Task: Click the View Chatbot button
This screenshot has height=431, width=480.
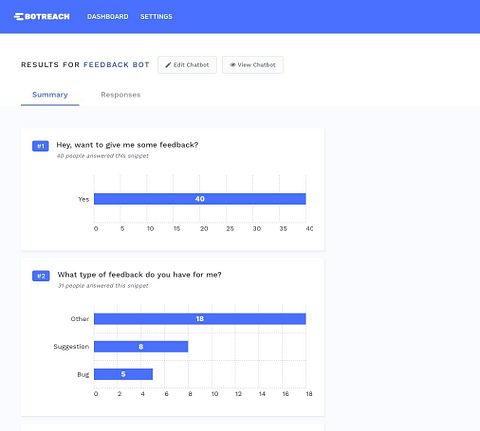Action: (x=253, y=65)
